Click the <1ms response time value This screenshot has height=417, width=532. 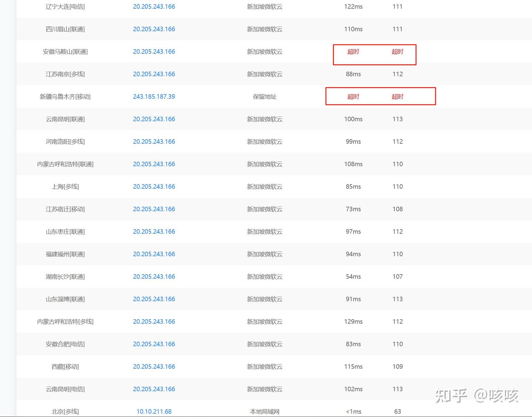coord(354,412)
